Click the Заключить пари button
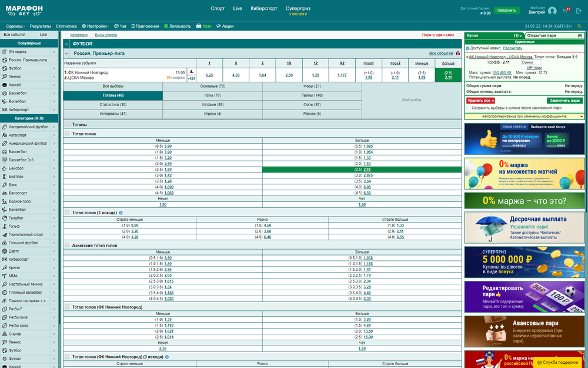The height and width of the screenshot is (368, 588). coord(564,101)
